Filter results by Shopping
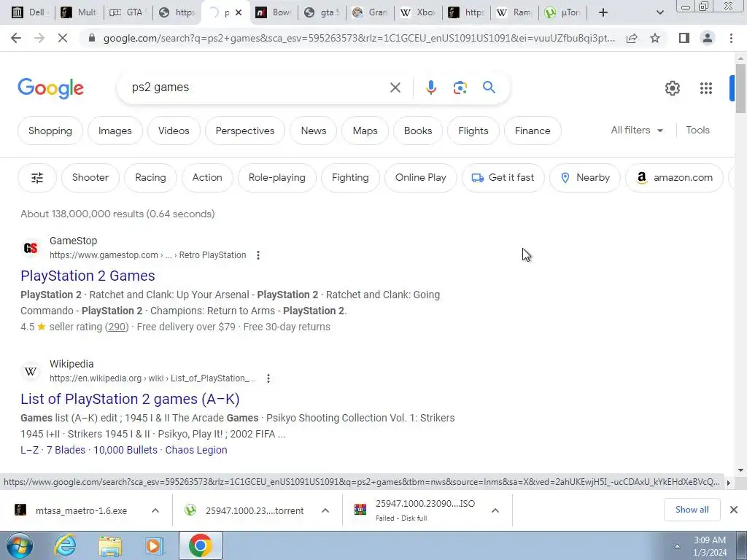Viewport: 747px width, 560px height. pyautogui.click(x=50, y=131)
